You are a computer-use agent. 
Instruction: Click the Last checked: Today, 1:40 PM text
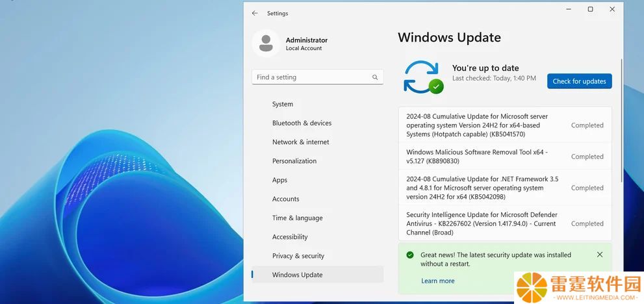pyautogui.click(x=494, y=78)
